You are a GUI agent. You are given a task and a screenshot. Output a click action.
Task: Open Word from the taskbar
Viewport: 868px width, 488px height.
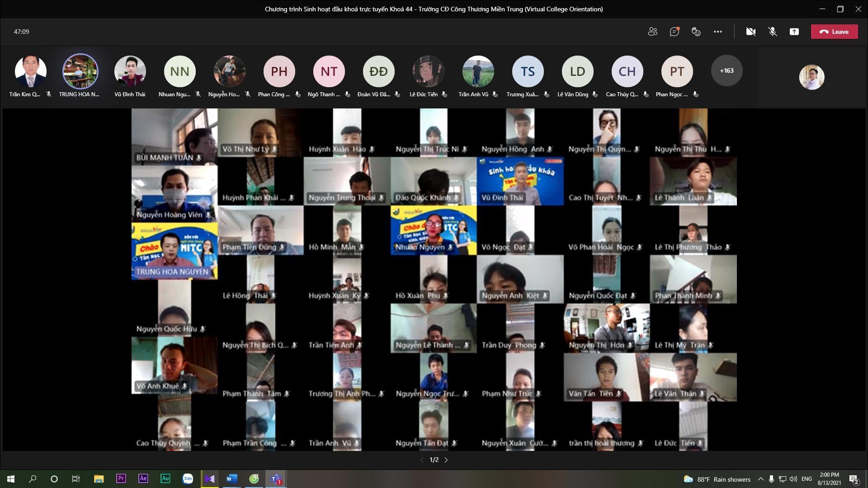(231, 479)
